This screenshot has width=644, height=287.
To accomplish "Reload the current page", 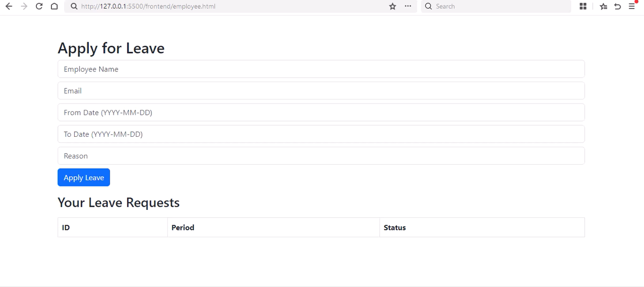I will point(39,6).
